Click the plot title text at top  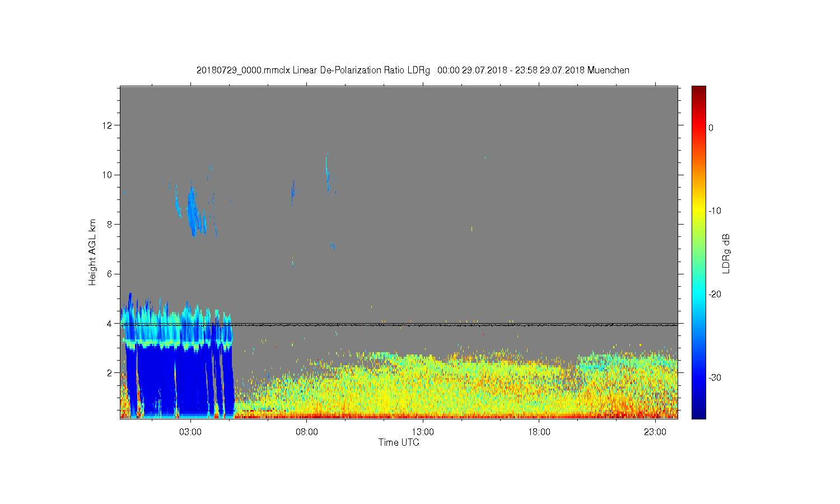point(413,71)
